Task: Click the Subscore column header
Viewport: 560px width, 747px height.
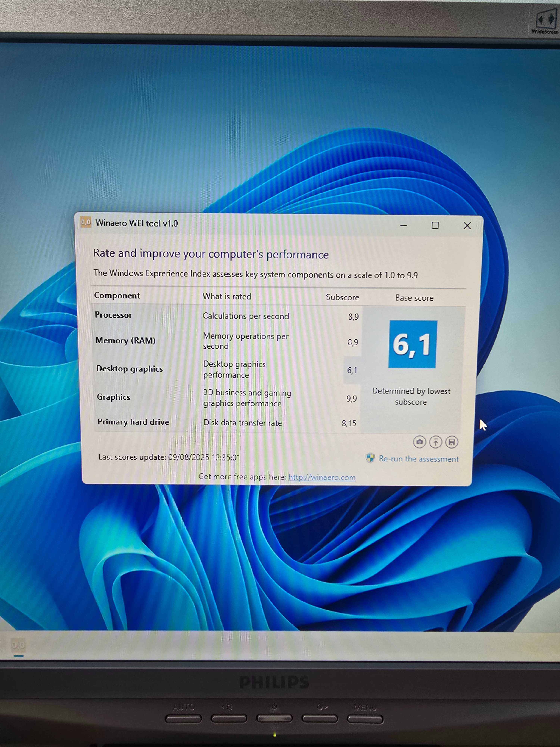Action: tap(342, 297)
